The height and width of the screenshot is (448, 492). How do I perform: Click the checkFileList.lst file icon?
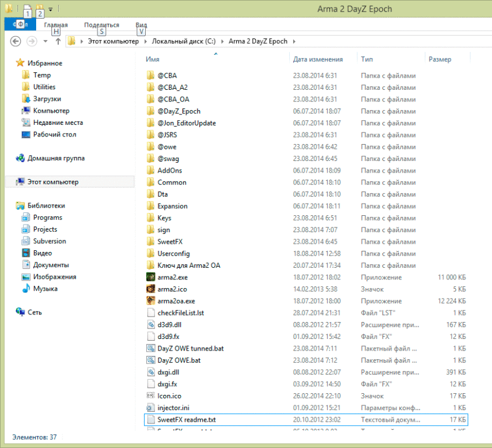[150, 313]
